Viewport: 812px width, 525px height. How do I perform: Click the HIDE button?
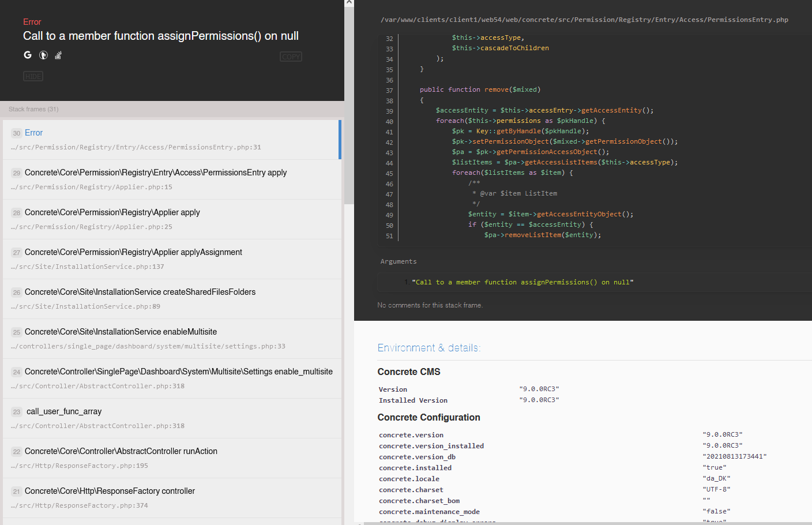[33, 76]
